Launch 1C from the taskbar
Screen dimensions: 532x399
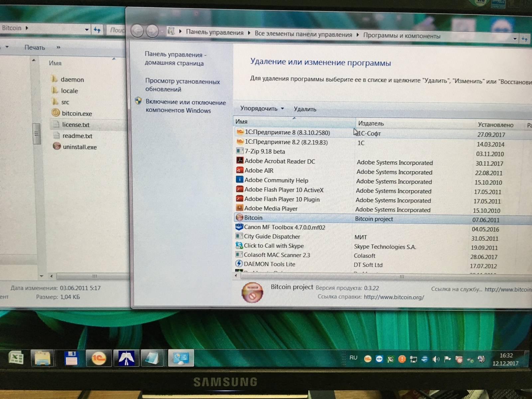click(98, 358)
